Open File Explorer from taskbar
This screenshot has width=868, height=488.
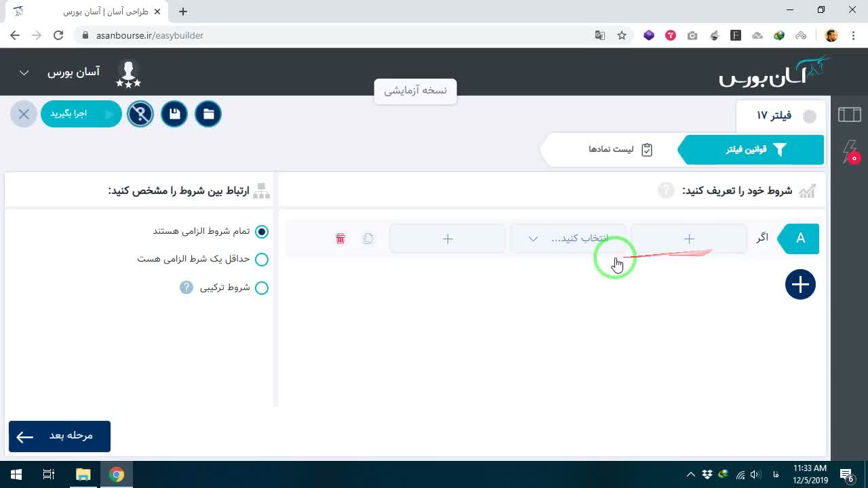point(83,474)
